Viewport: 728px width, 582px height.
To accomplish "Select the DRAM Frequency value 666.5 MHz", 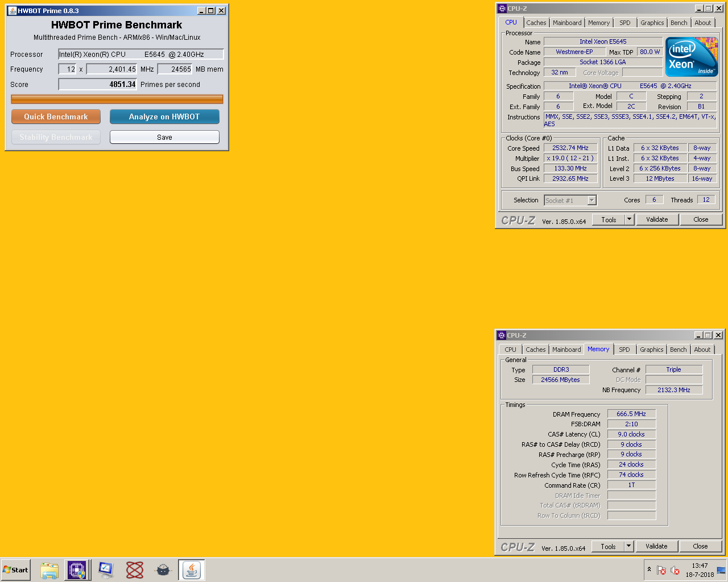I will click(631, 414).
